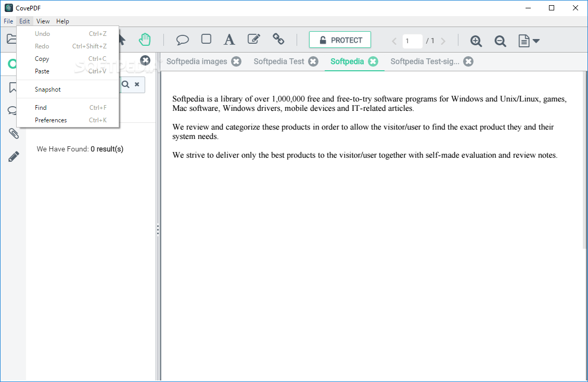Click 'We Have Found: 0 result(s)' text
588x382 pixels.
tap(80, 149)
